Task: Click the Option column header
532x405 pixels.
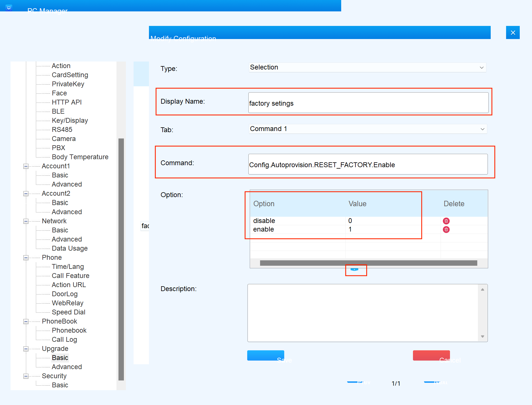Action: (x=298, y=204)
